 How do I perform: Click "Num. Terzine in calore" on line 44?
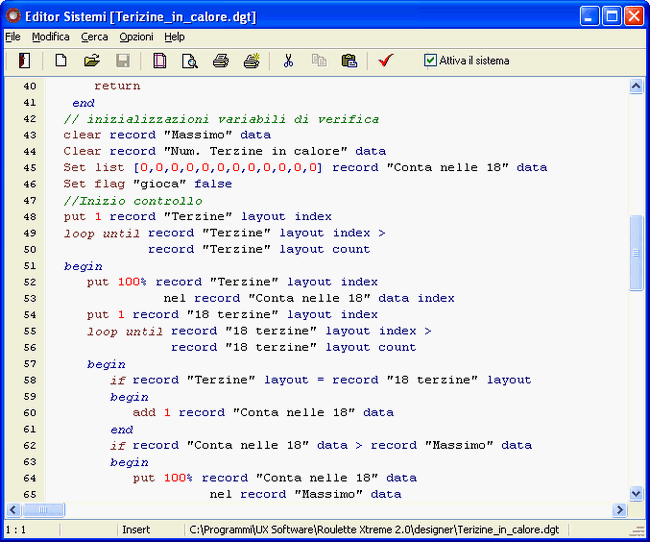click(255, 151)
